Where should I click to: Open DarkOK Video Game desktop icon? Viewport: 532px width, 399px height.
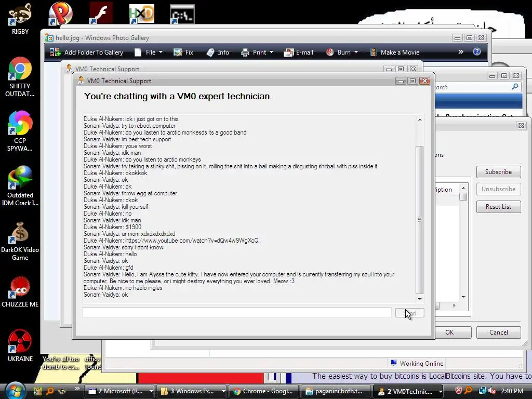(x=20, y=241)
